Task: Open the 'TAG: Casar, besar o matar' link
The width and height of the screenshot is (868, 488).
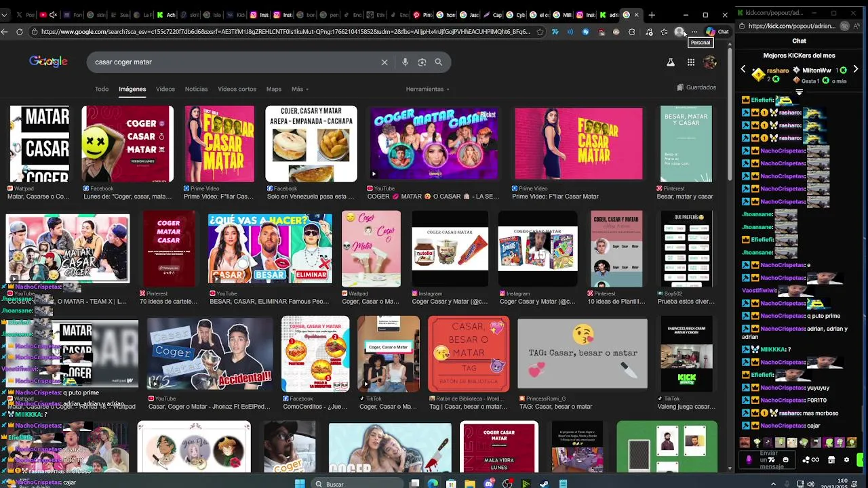Action: click(556, 407)
